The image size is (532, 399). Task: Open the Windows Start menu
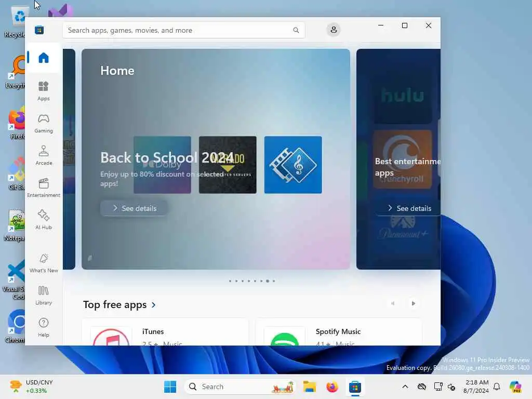[x=170, y=387]
